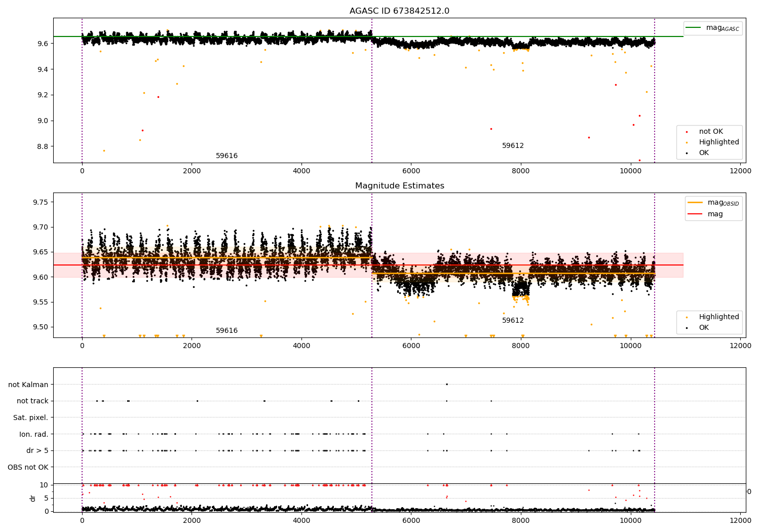Click the 'not track' row label
This screenshot has width=760, height=532.
pyautogui.click(x=32, y=401)
